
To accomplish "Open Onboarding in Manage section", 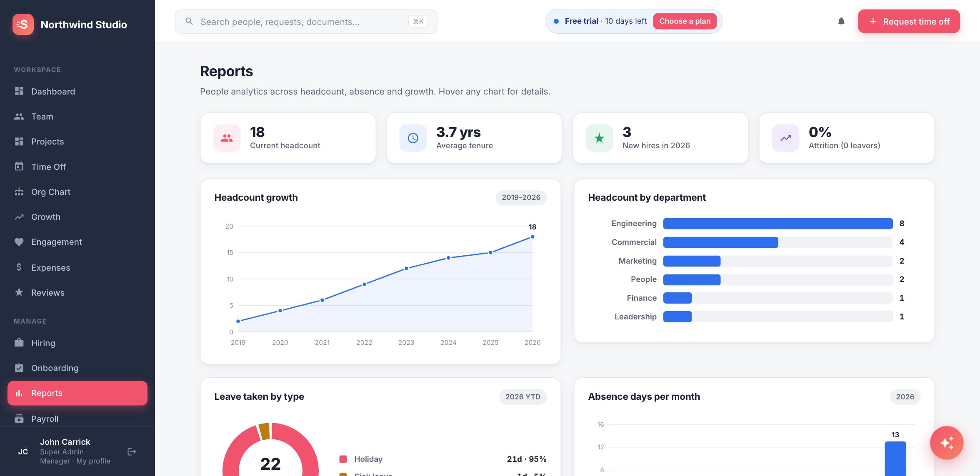I will click(x=77, y=368).
